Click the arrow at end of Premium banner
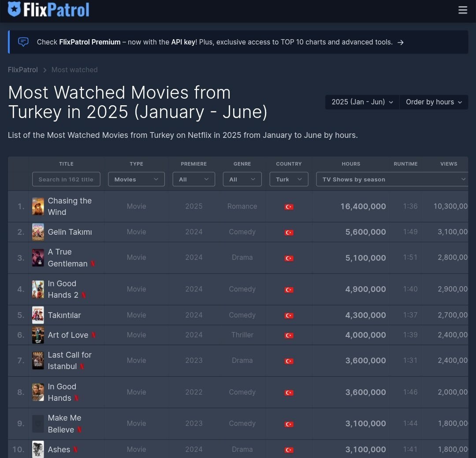Viewport: 476px width, 458px height. pos(400,42)
